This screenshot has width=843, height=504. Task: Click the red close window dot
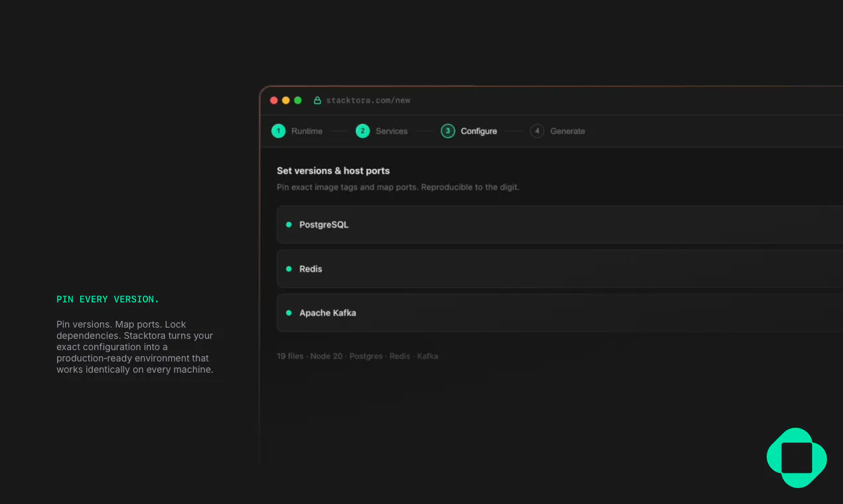pos(274,101)
